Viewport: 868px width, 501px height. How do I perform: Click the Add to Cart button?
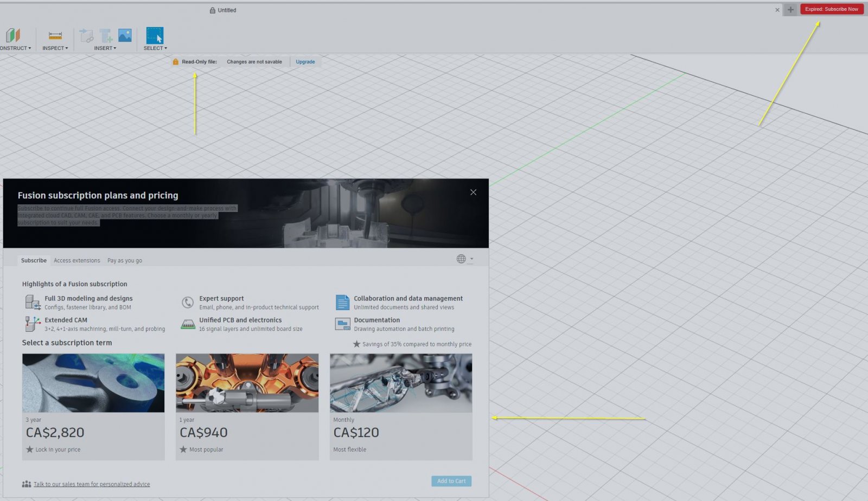coord(451,481)
